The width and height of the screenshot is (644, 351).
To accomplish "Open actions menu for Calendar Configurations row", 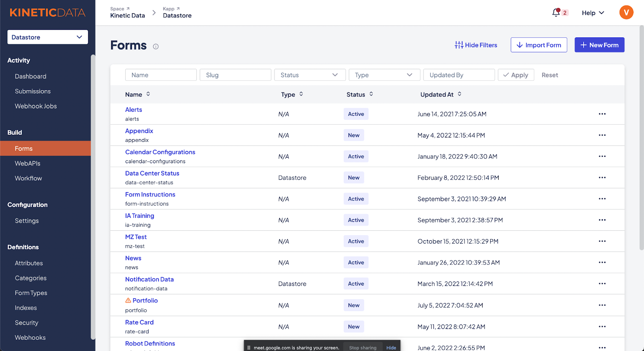I will click(x=602, y=156).
